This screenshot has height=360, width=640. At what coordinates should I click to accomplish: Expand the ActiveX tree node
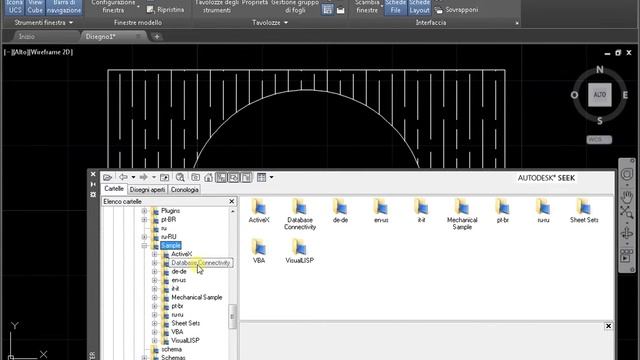coord(154,254)
